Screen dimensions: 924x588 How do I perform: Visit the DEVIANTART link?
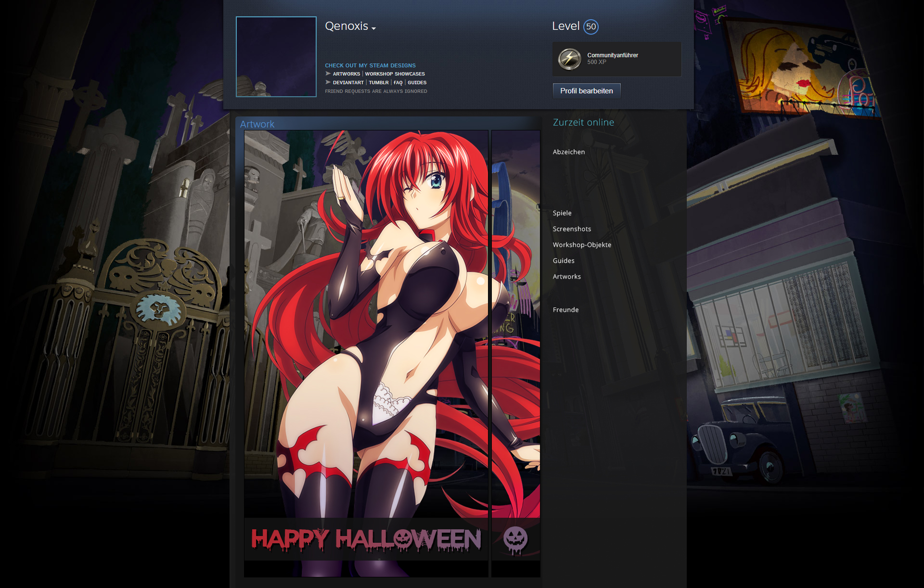point(348,83)
